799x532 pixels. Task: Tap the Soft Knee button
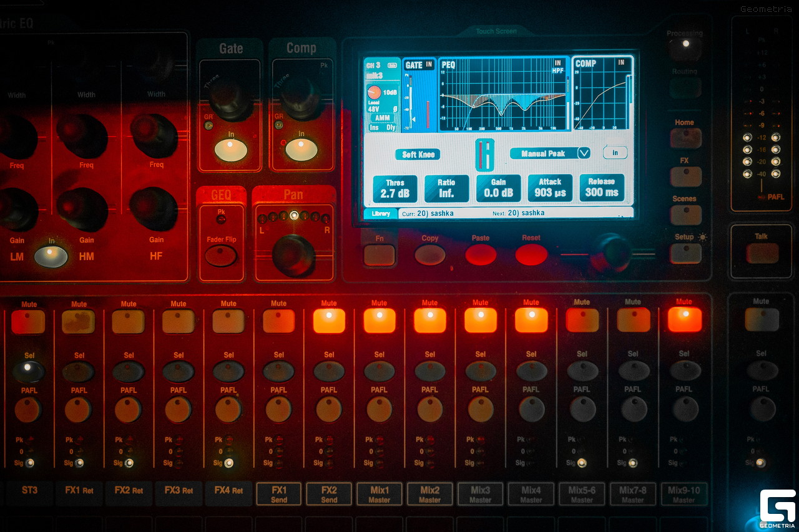418,155
